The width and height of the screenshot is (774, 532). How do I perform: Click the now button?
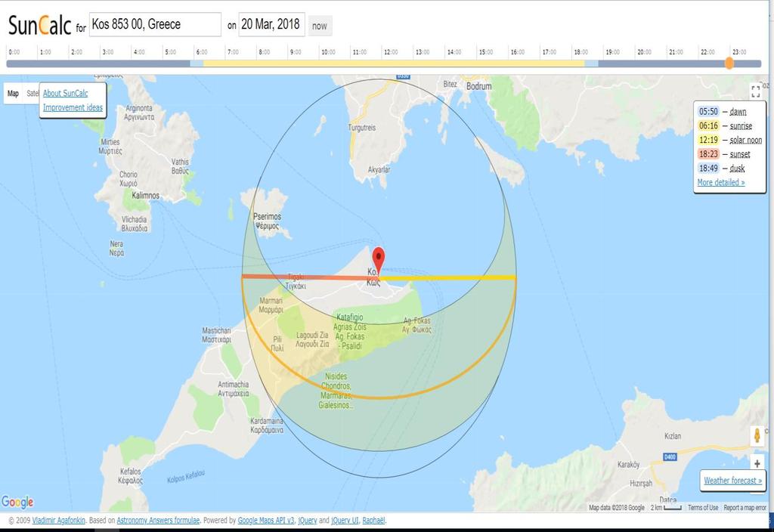click(320, 26)
